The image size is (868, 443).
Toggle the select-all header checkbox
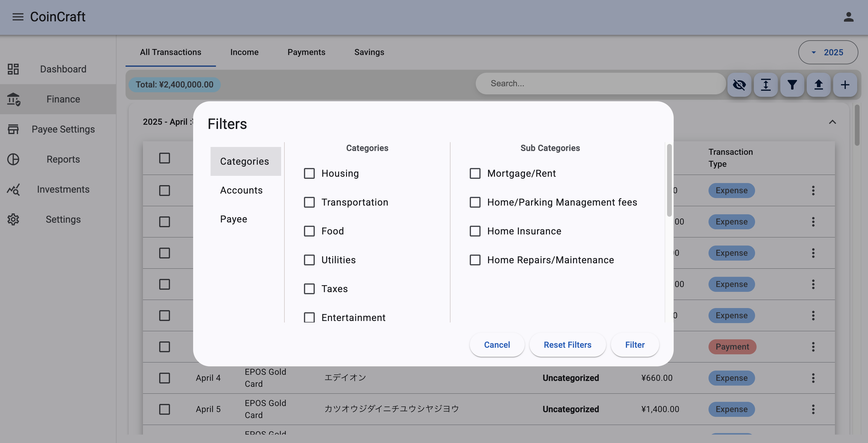click(164, 158)
